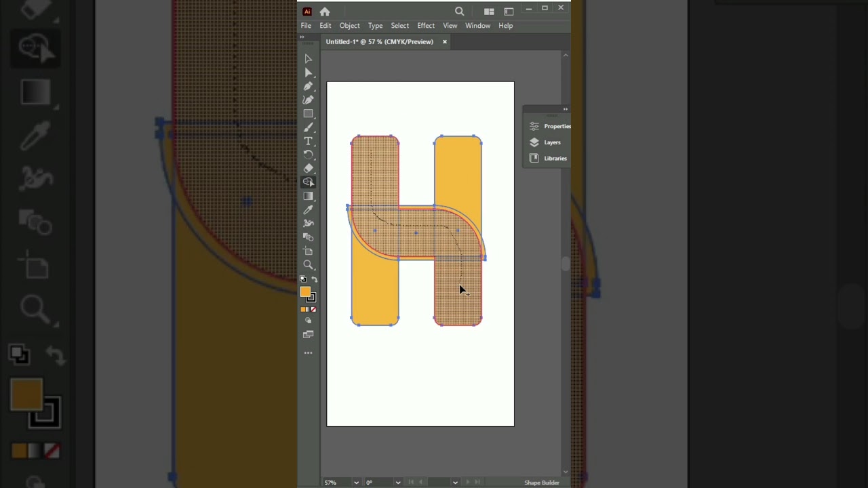Select the Shape Builder tool
The image size is (868, 488).
(308, 182)
